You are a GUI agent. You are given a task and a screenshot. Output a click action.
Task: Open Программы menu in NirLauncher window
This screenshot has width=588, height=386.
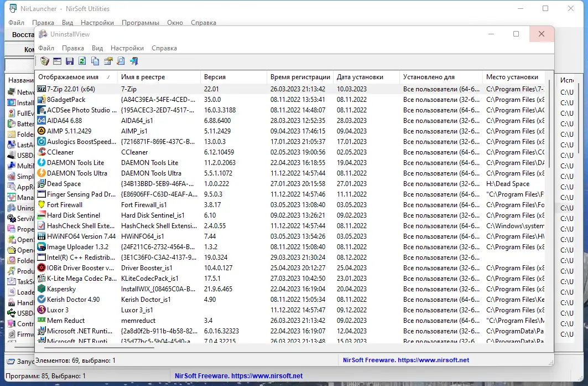141,23
